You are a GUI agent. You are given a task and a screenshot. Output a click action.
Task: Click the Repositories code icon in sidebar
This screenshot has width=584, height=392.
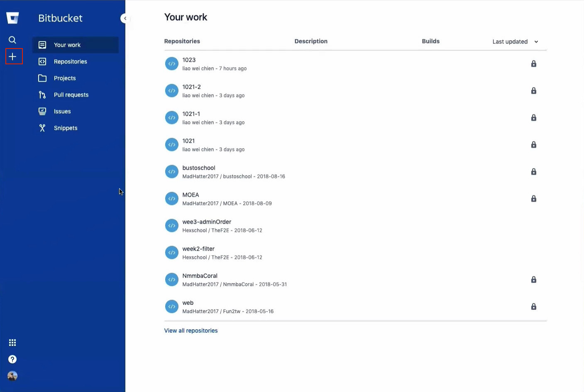click(42, 61)
